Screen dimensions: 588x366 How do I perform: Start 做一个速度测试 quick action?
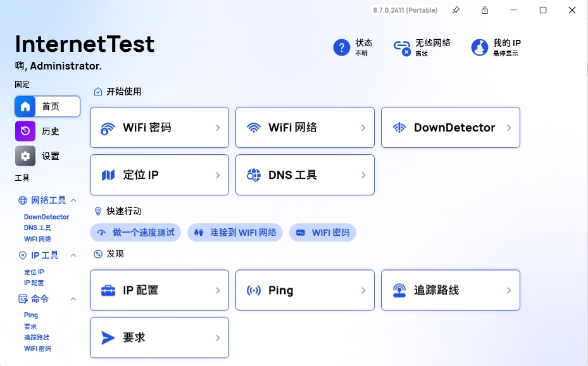tap(135, 233)
